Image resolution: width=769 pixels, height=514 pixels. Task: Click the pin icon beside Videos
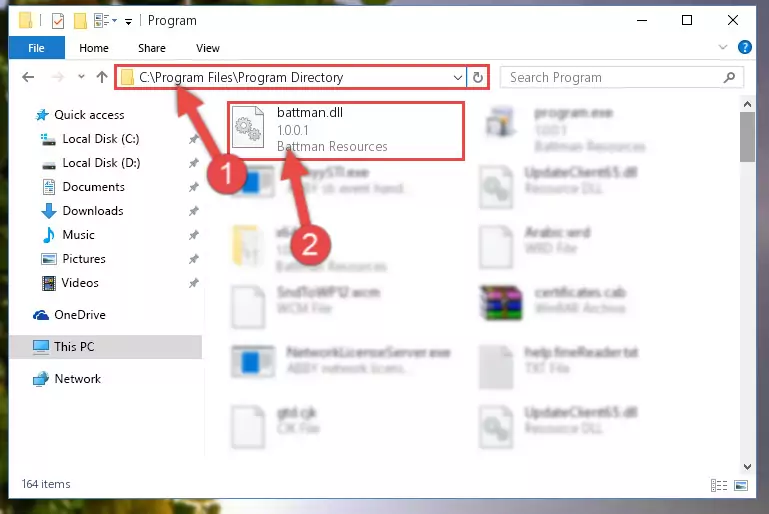(194, 283)
